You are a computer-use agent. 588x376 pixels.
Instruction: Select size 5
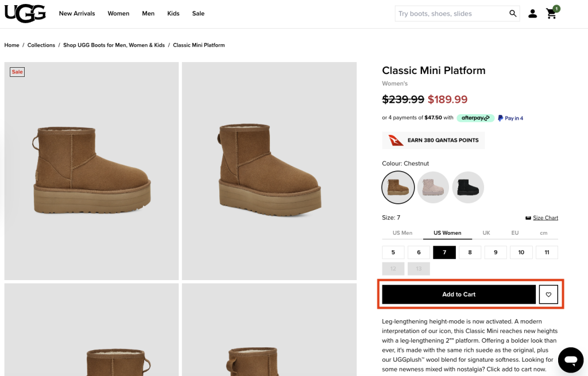point(393,253)
